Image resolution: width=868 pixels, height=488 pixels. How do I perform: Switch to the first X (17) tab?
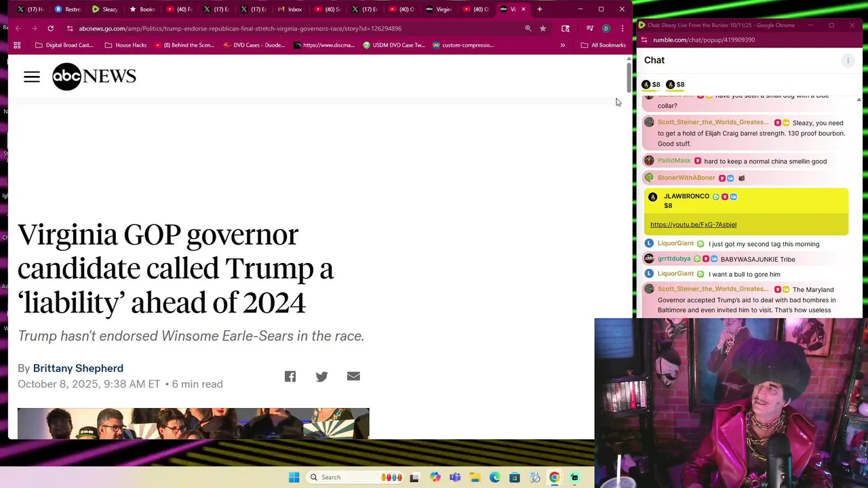31,9
